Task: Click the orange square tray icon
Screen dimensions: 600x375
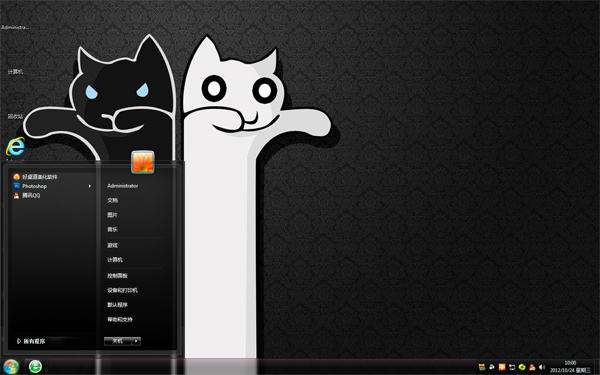Action: coord(502,367)
